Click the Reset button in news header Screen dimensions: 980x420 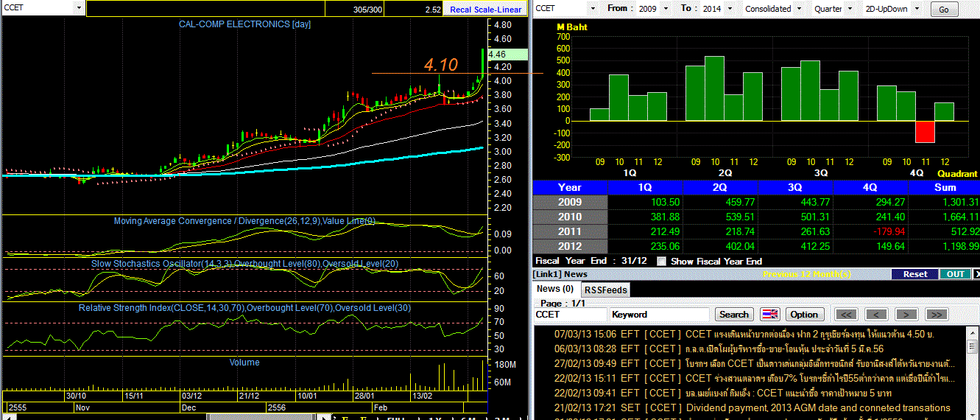(x=915, y=274)
